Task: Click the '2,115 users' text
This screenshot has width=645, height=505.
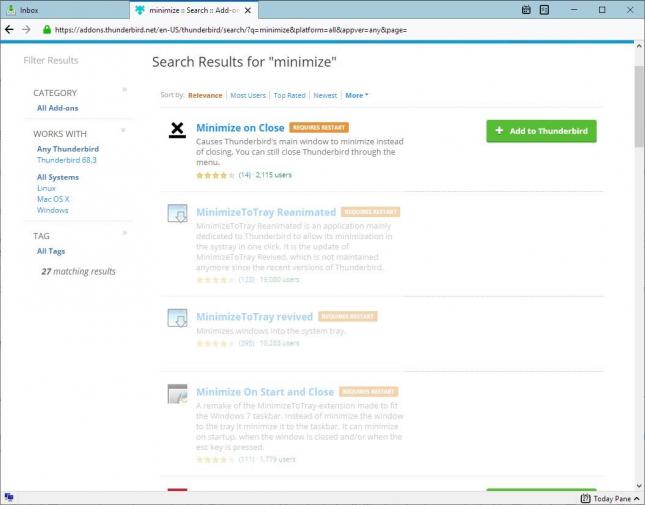Action: (x=274, y=175)
